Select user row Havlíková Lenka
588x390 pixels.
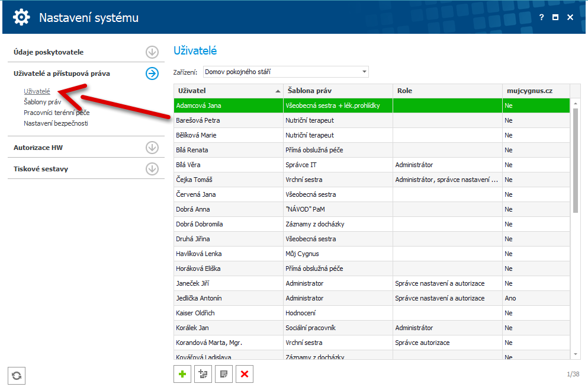[372, 254]
